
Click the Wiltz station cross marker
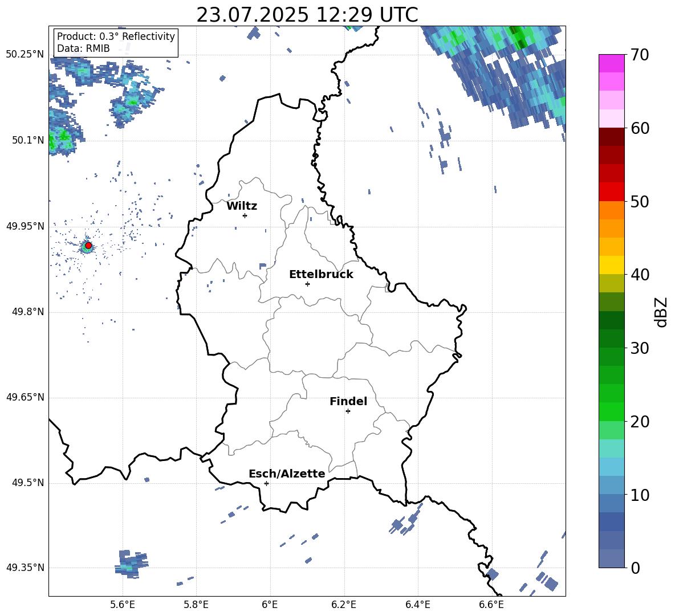(245, 215)
